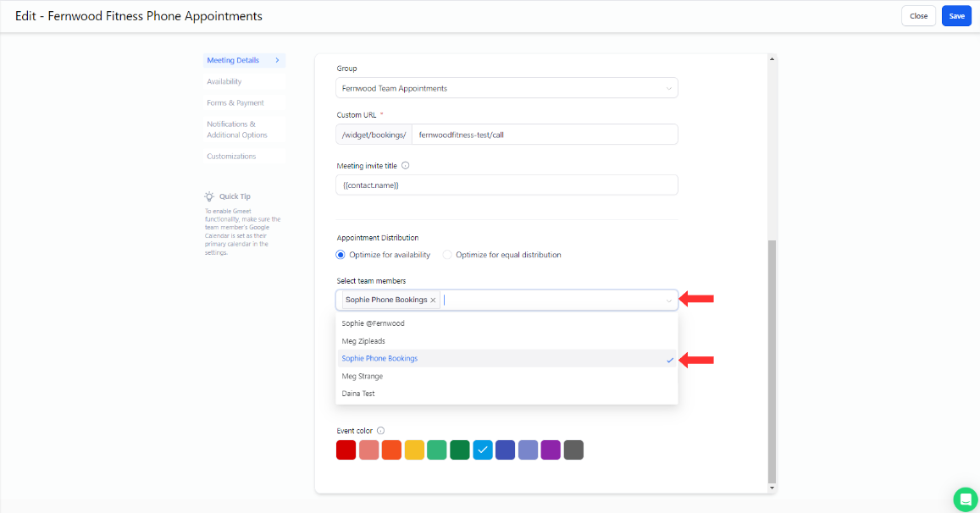This screenshot has height=513, width=980.
Task: Pick the purple event color
Action: point(551,450)
